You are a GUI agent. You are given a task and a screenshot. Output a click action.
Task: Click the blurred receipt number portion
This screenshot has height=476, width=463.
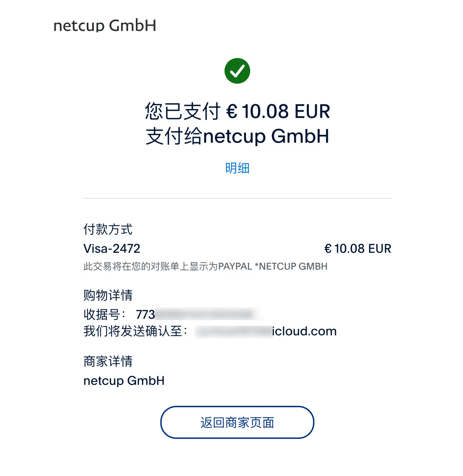click(x=205, y=314)
